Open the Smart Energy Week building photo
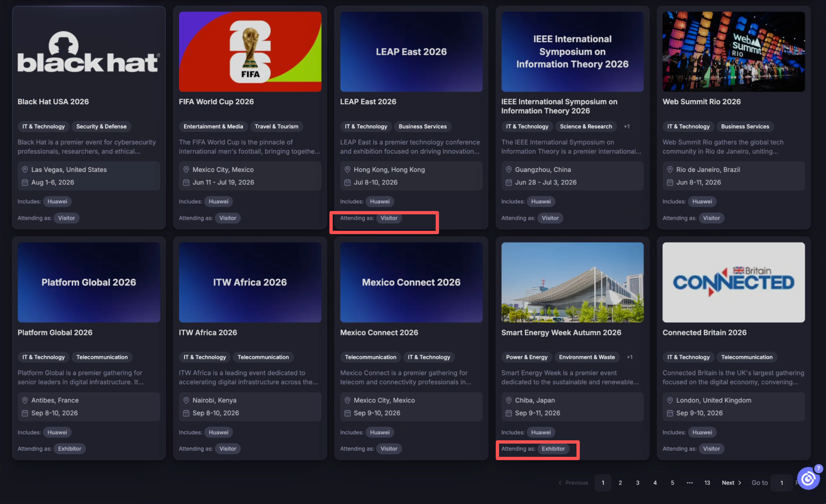The image size is (826, 504). (x=572, y=282)
